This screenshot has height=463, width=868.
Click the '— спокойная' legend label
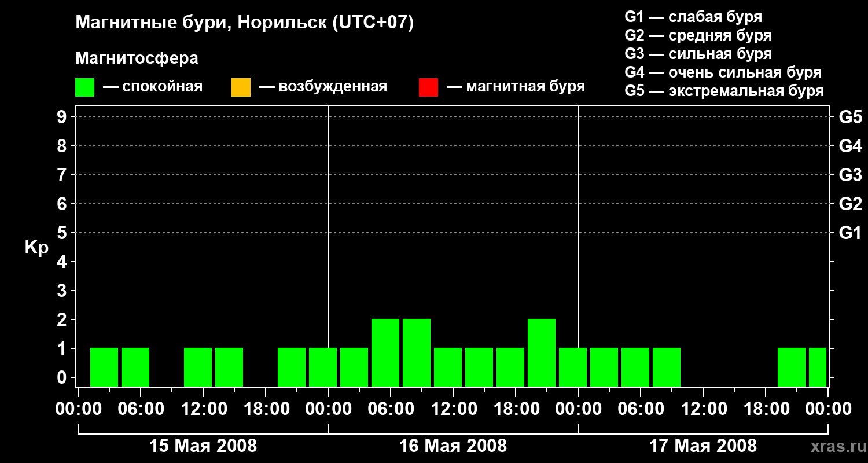(153, 87)
